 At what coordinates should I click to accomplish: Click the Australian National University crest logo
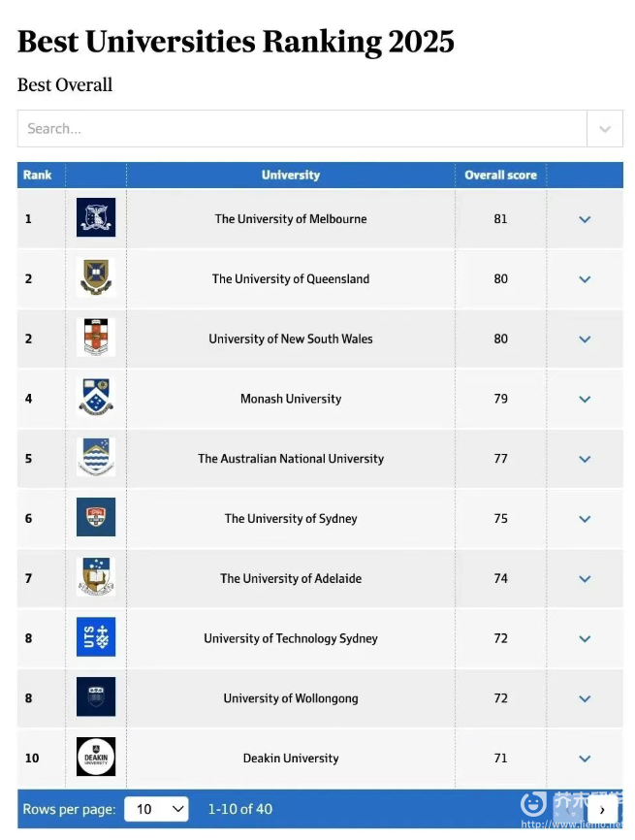coord(96,458)
